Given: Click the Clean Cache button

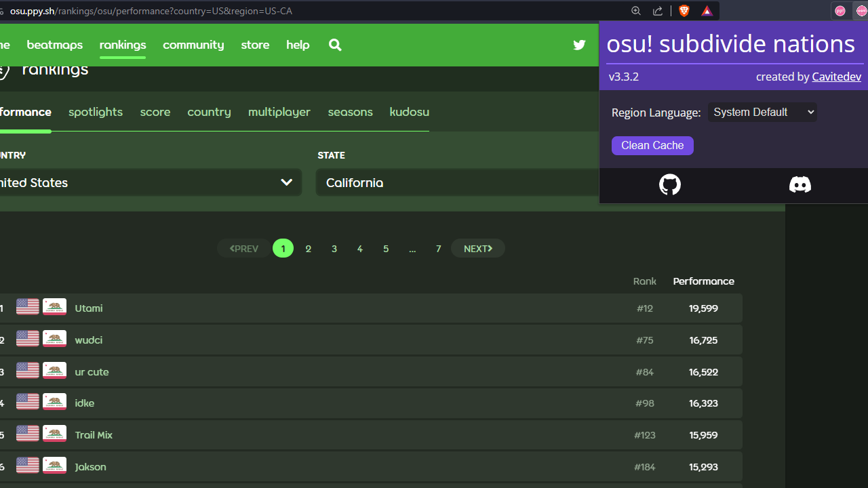Looking at the screenshot, I should point(652,146).
